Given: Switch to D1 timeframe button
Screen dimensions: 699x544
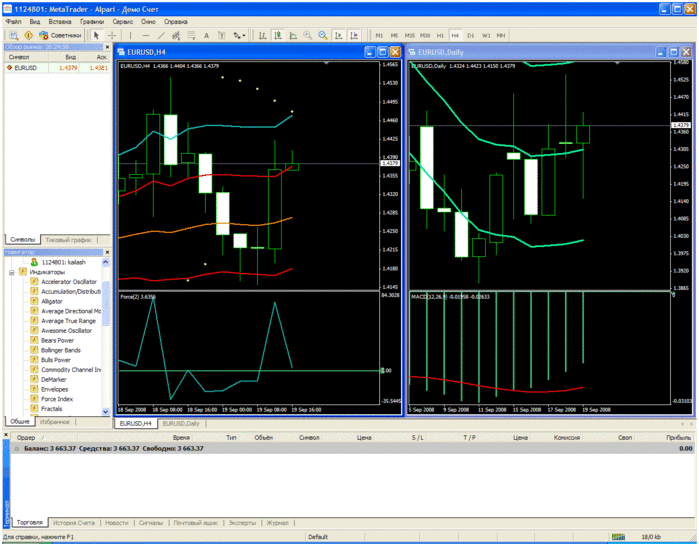Looking at the screenshot, I should point(470,35).
